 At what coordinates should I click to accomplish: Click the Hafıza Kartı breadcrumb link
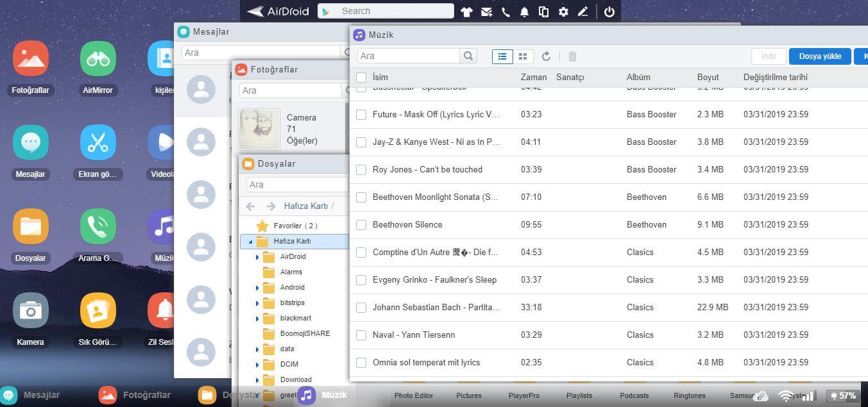[306, 206]
